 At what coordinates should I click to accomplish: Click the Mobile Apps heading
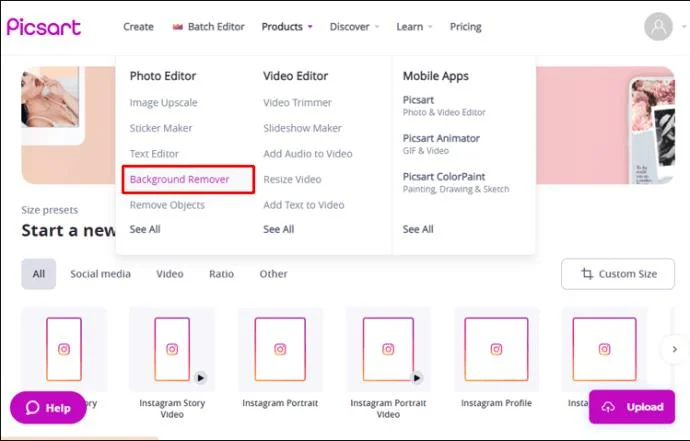pos(436,76)
